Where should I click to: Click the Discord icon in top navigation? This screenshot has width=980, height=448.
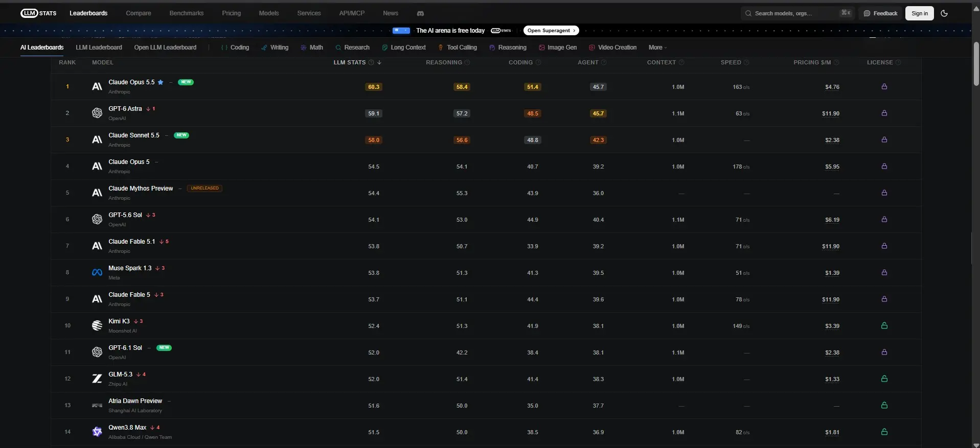420,13
